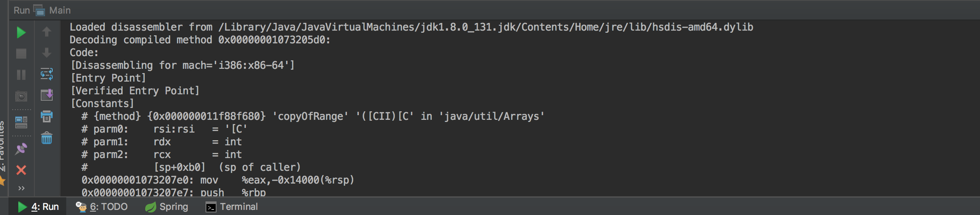This screenshot has width=980, height=215.
Task: Toggle the Pin Tab pushpin
Action: click(x=21, y=149)
